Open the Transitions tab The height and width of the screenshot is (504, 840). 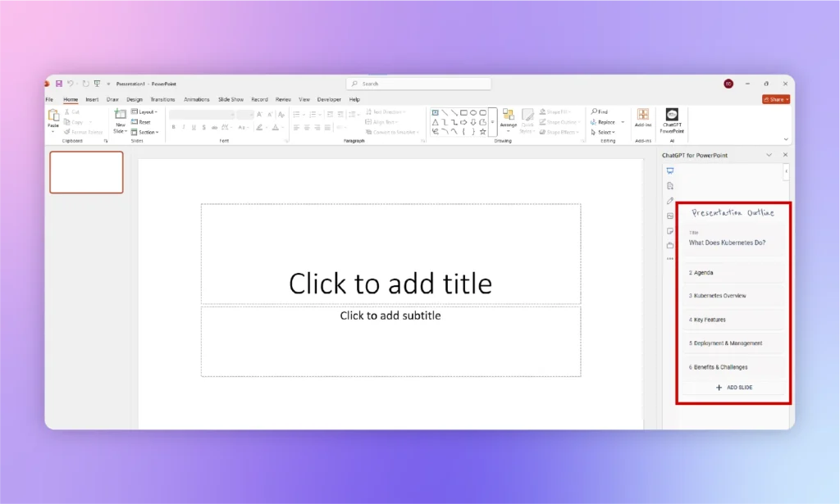tap(162, 99)
